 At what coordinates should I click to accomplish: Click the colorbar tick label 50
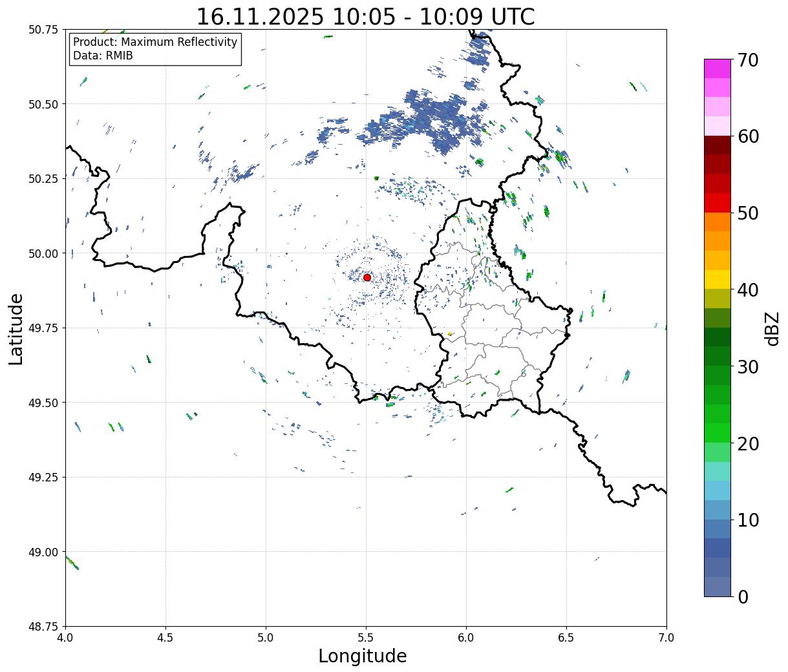(748, 213)
